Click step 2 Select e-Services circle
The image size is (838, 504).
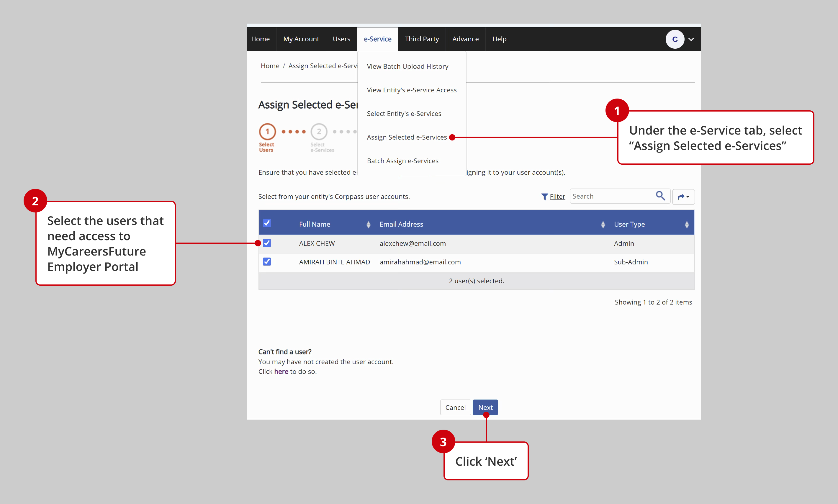click(319, 132)
